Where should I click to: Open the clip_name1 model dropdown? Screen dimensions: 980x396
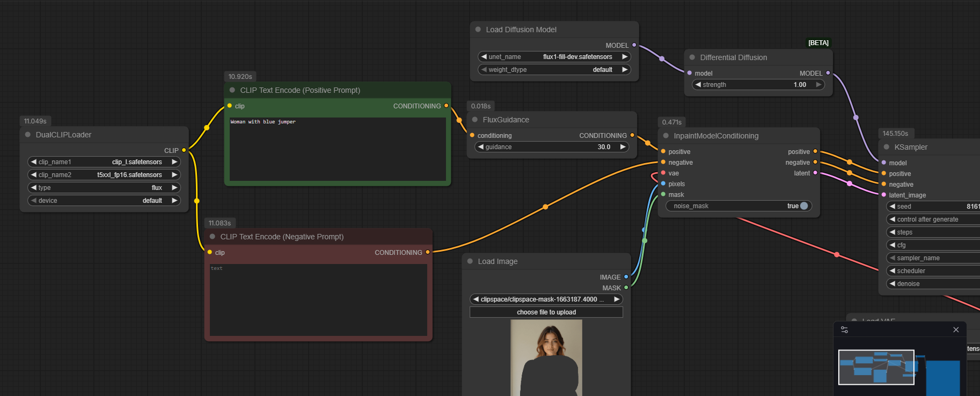[104, 162]
